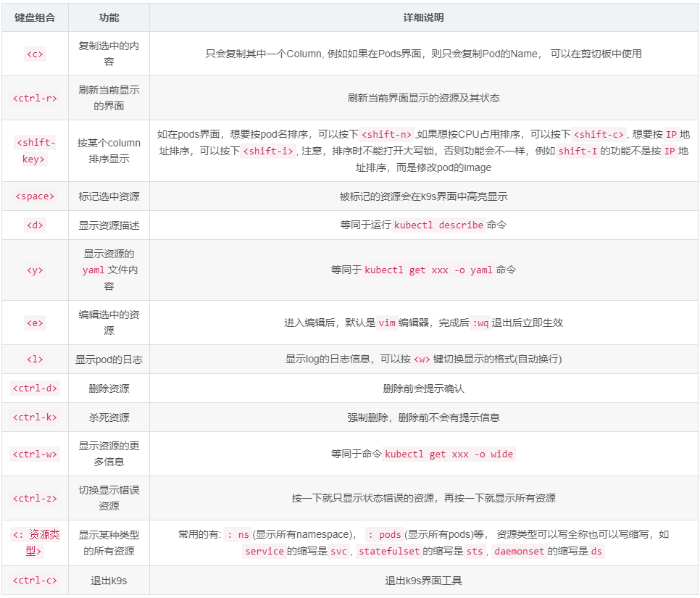Select the '<c>' key cell

click(x=35, y=54)
